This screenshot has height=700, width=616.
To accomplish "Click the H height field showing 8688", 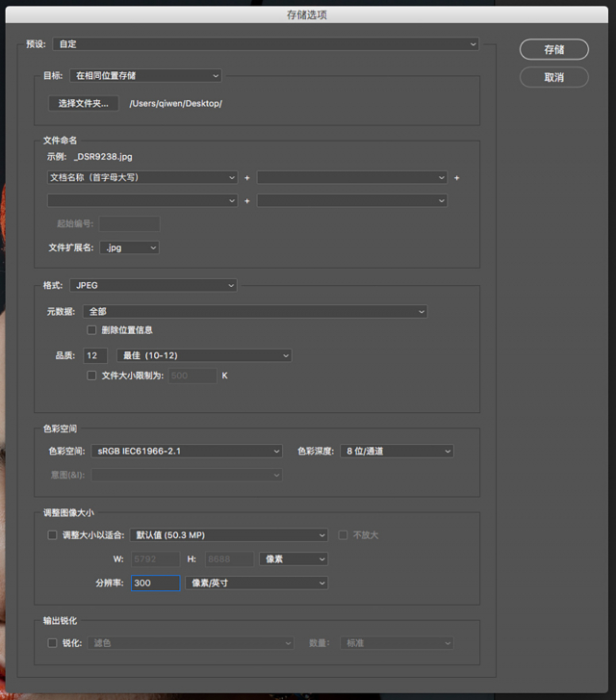I will tap(229, 558).
